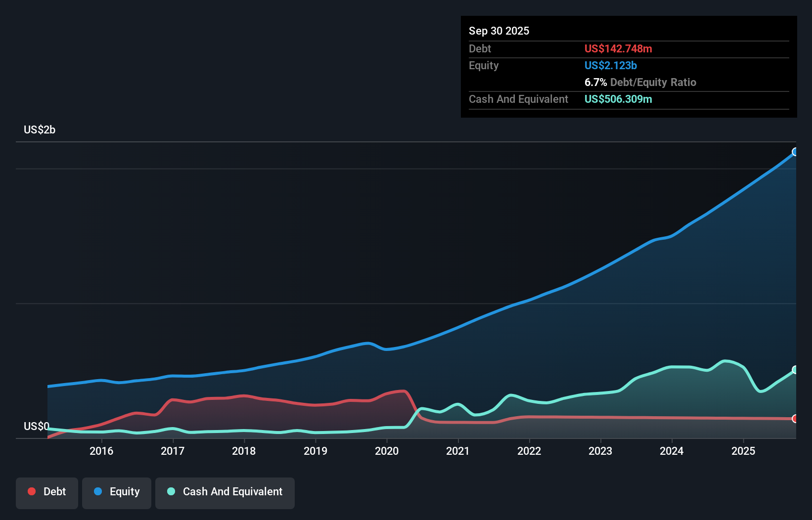Click the 6.7% Debt/Equity Ratio text
This screenshot has width=812, height=520.
[x=640, y=82]
